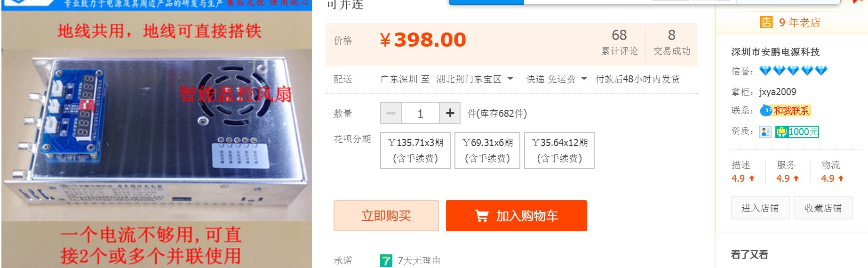Viewport: 868px width, 268px height.
Task: Click the 收藏店铺 button
Action: (823, 208)
